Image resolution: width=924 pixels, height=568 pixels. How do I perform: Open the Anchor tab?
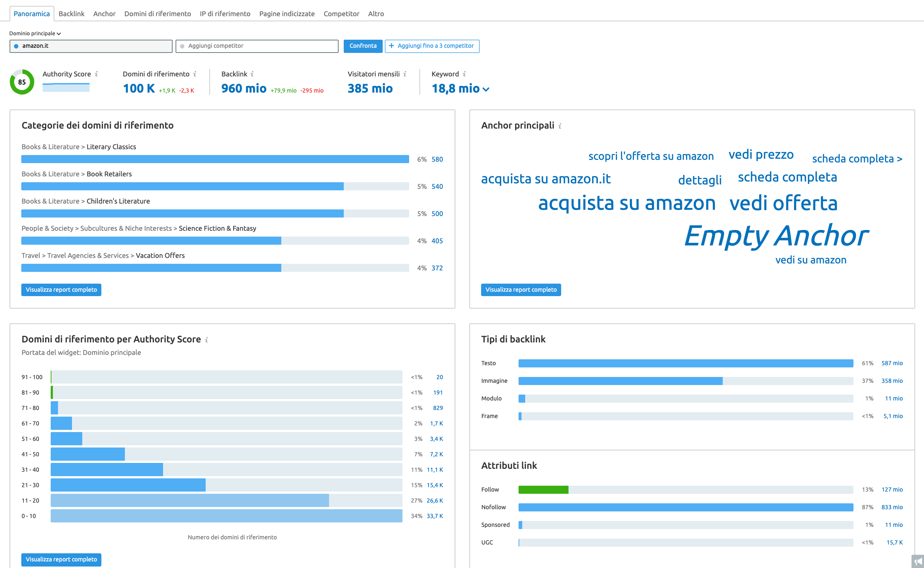tap(104, 14)
